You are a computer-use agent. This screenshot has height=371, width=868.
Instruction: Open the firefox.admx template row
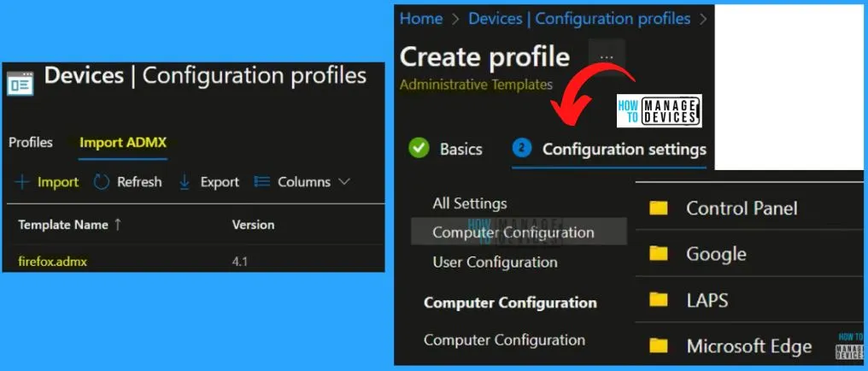53,262
